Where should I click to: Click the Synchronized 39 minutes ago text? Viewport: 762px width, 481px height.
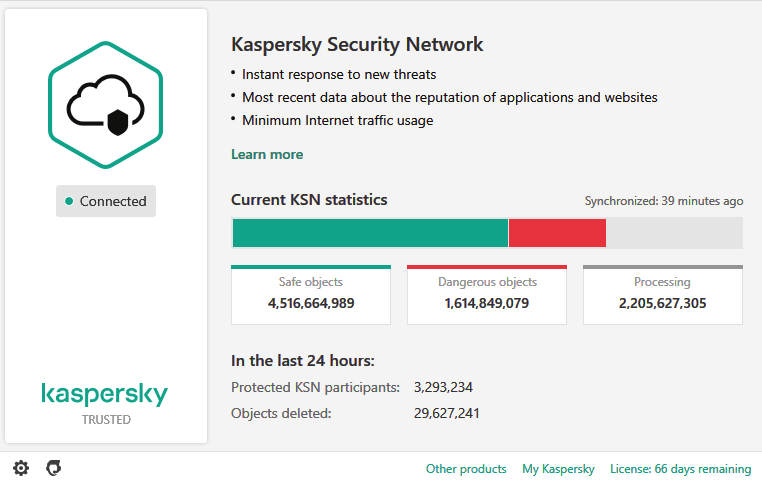(x=663, y=201)
